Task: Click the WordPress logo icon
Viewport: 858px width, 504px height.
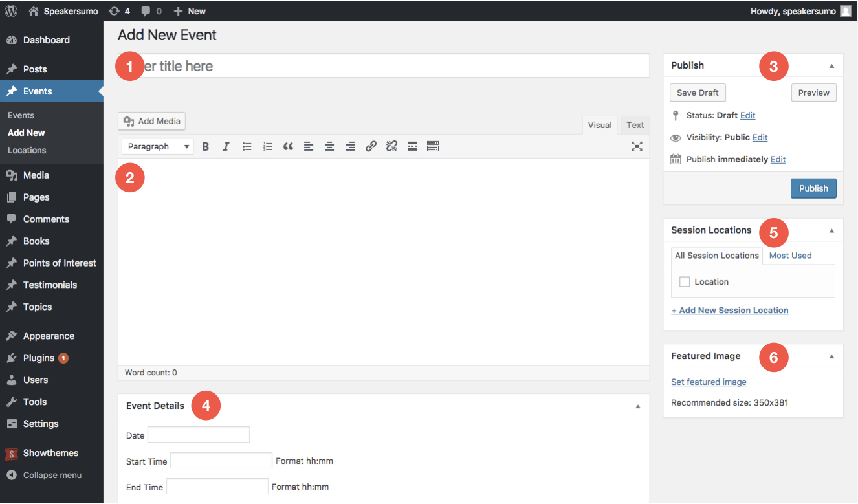Action: [x=11, y=11]
